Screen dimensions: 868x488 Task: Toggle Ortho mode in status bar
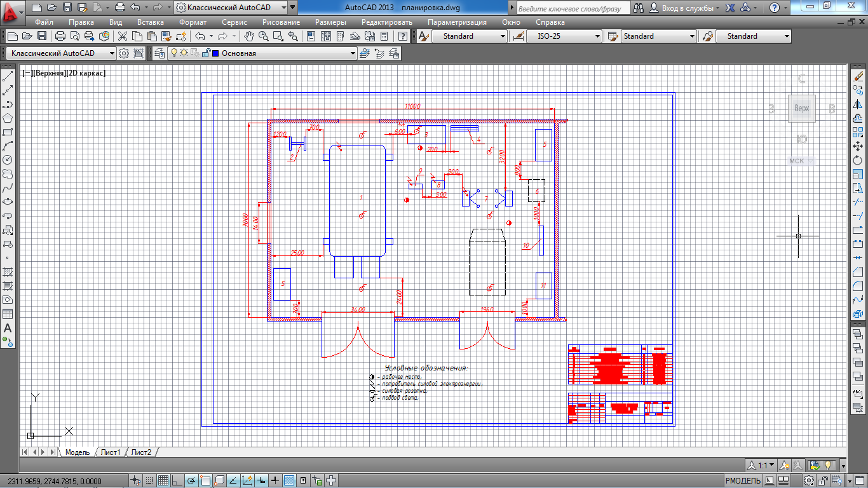[177, 480]
